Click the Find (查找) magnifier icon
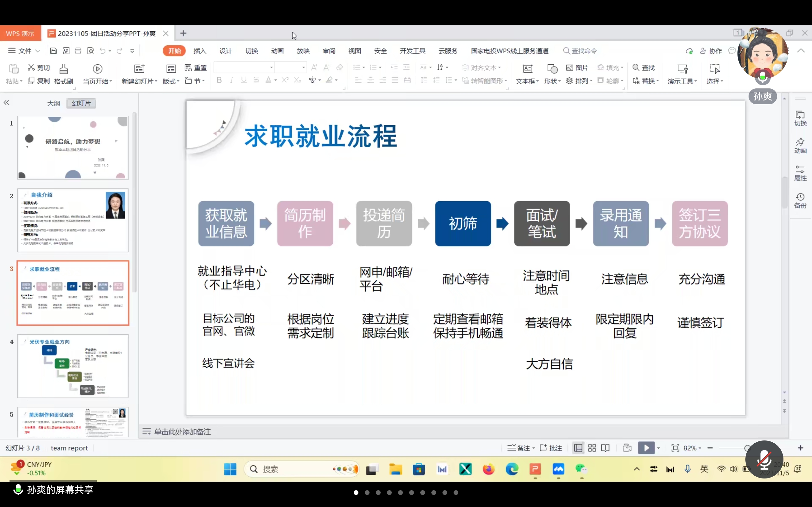This screenshot has height=507, width=812. click(x=636, y=68)
